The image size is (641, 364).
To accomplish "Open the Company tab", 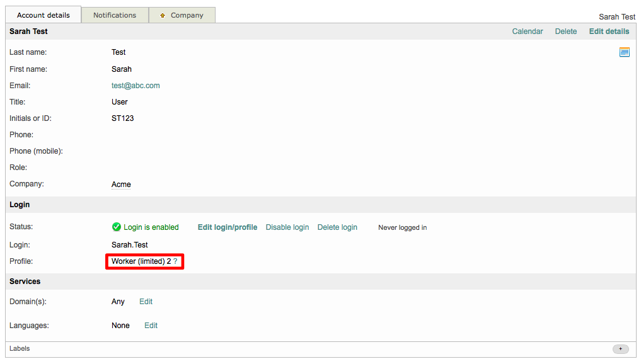I will (x=187, y=15).
